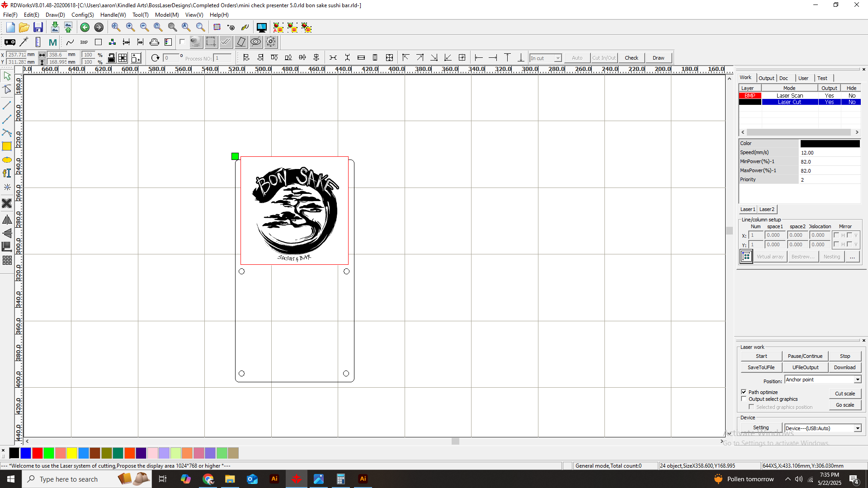868x488 pixels.
Task: Toggle the aspect ratio lock icon
Action: tap(111, 58)
